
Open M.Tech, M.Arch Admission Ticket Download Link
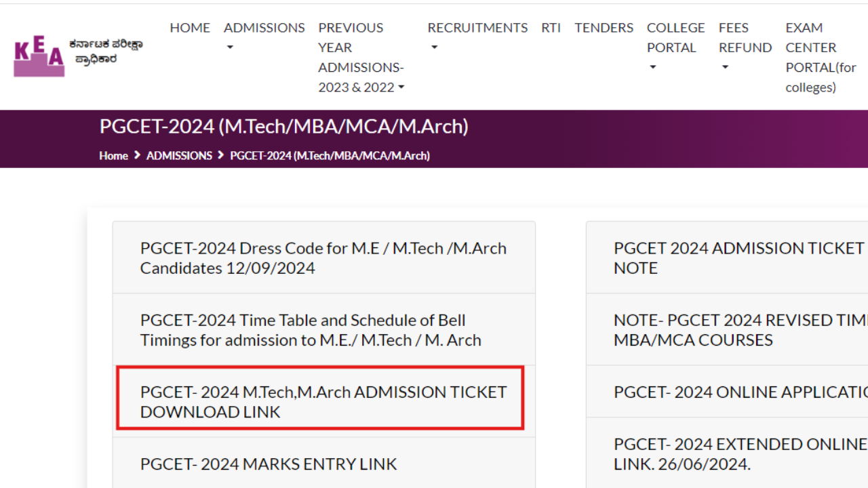click(x=323, y=401)
